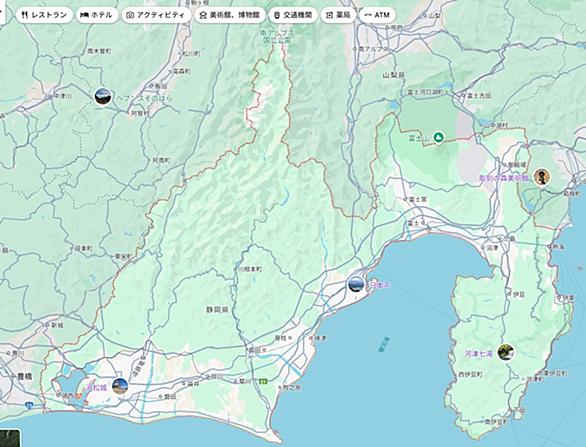Viewport: 586px width, 447px height.
Task: Open 彫刻の森美術館 photo marker
Action: click(x=542, y=177)
